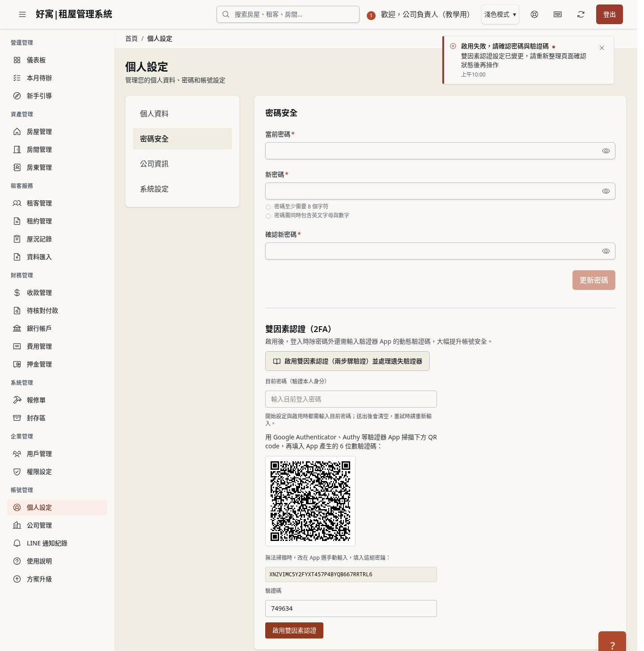Switch to the 公司資訊 tab
644x651 pixels.
point(182,164)
